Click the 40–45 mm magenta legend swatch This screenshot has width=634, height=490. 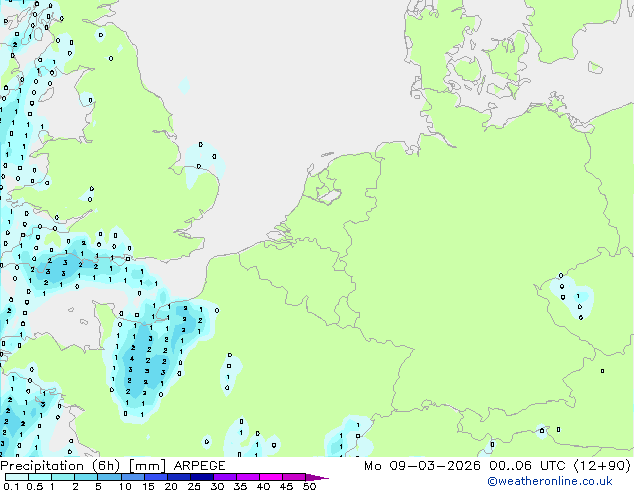coord(271,477)
